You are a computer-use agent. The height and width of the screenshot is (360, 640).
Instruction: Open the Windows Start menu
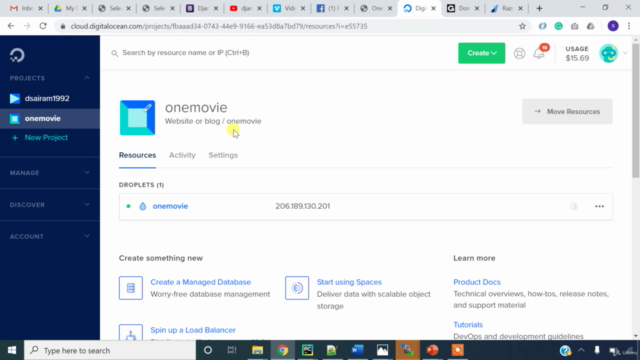pos(12,350)
